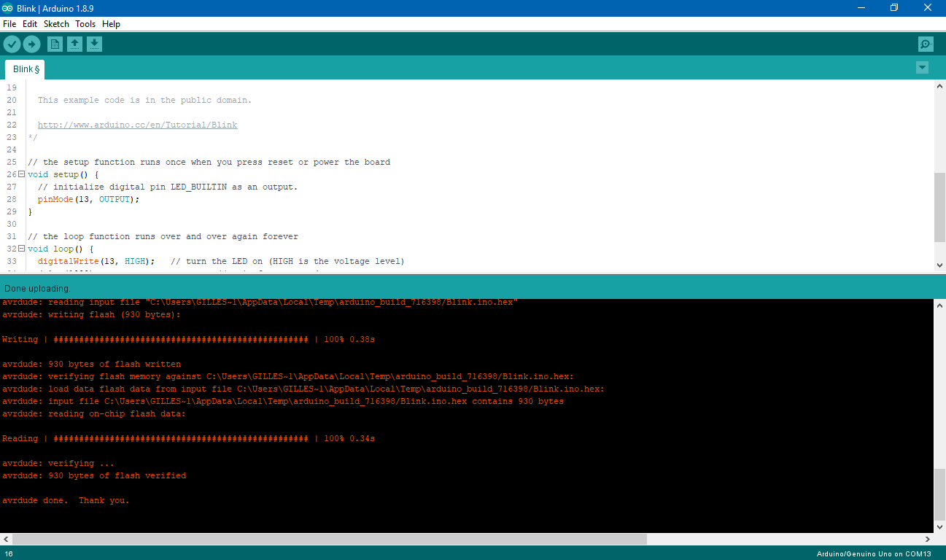The height and width of the screenshot is (560, 946).
Task: Collapse the void setup() code fold
Action: tap(21, 174)
